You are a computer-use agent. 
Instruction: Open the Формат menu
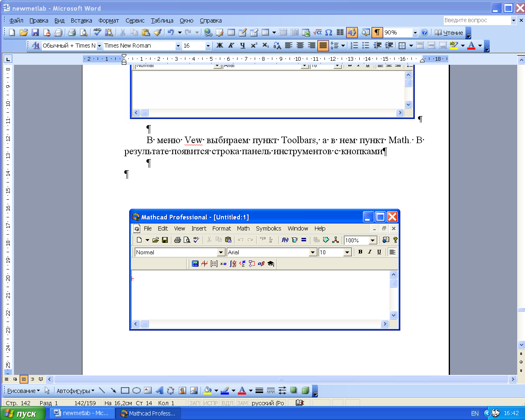pos(108,21)
